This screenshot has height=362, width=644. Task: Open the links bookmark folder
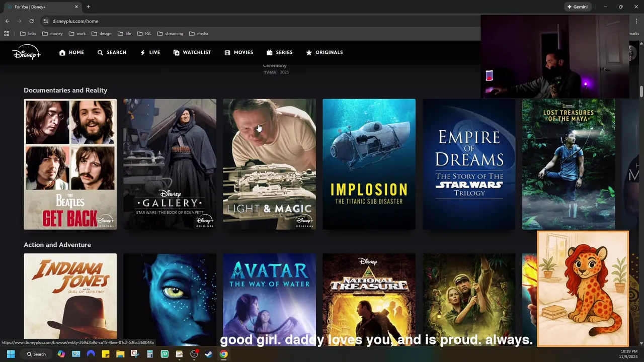pyautogui.click(x=28, y=34)
